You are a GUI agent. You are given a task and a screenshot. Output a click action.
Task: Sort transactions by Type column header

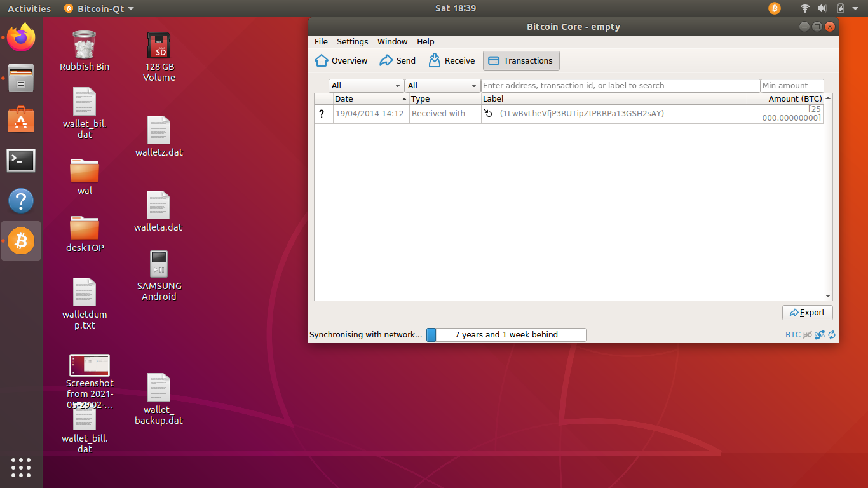[445, 99]
